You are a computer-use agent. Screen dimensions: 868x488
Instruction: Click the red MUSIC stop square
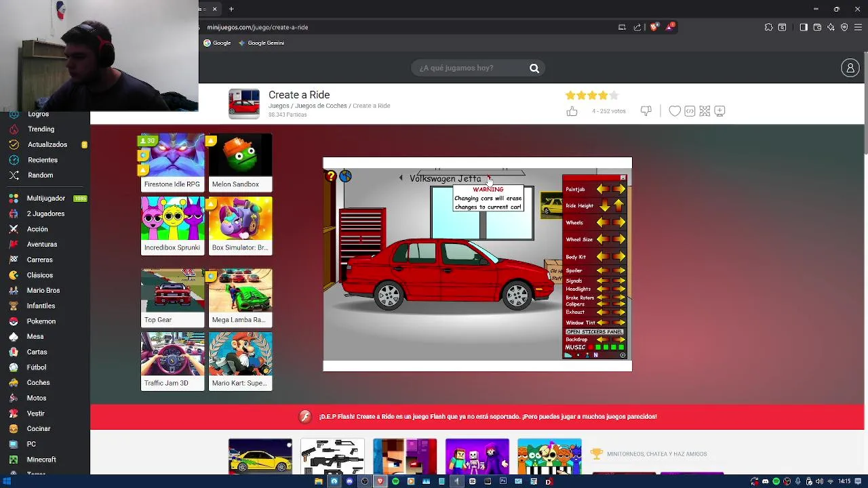(x=591, y=347)
